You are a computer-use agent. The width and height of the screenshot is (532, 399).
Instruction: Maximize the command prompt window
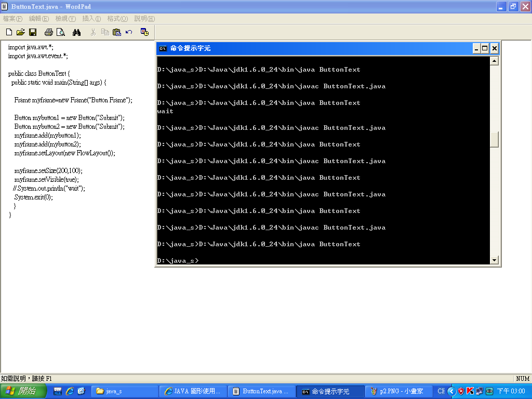click(x=485, y=48)
